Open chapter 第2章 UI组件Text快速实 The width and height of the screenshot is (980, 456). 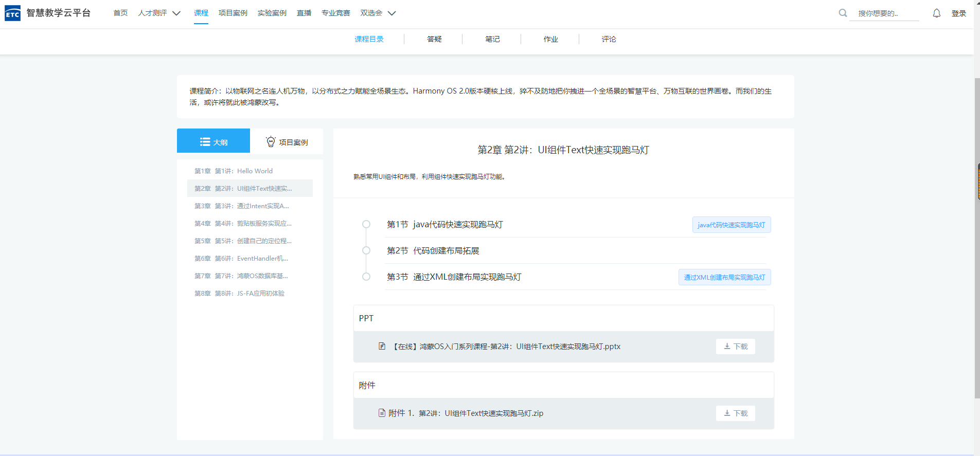(x=250, y=188)
